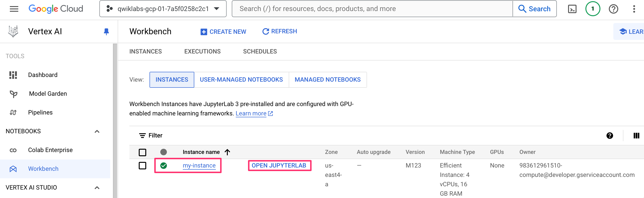Viewport: 644px width, 198px height.
Task: Open column display options icon
Action: click(x=636, y=135)
